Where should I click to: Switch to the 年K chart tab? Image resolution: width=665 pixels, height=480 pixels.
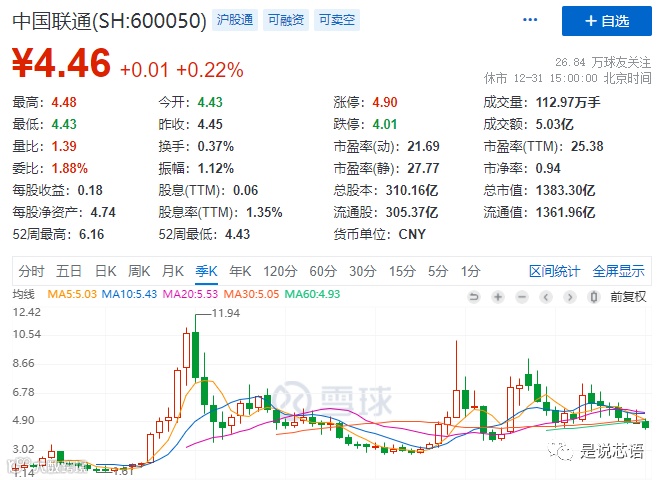coord(240,271)
